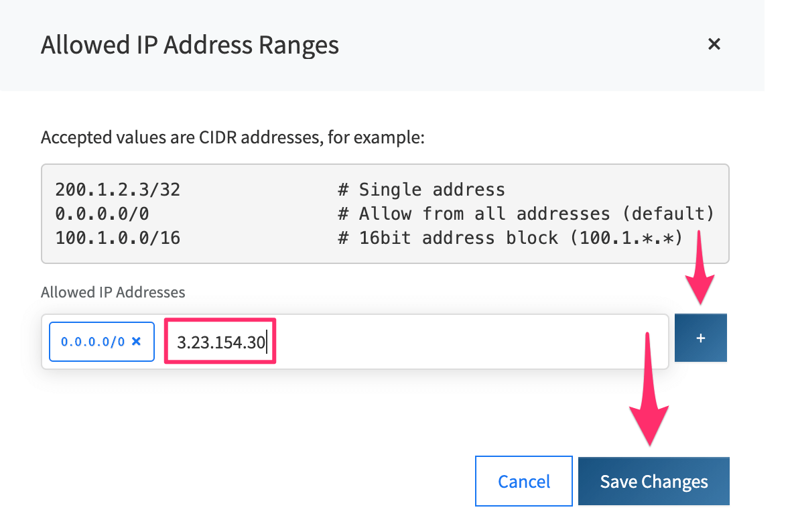Add the typed IP with plus button
Viewport: 792px width, 532px height.
click(700, 338)
